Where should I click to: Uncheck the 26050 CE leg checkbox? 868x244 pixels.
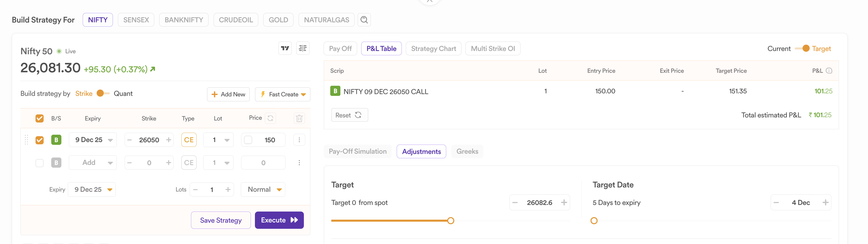click(40, 140)
